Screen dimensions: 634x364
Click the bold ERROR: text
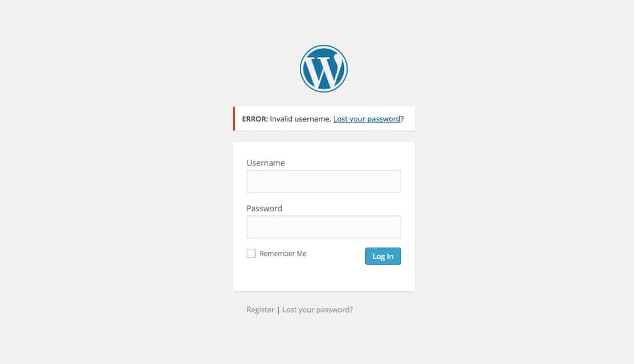click(x=255, y=119)
